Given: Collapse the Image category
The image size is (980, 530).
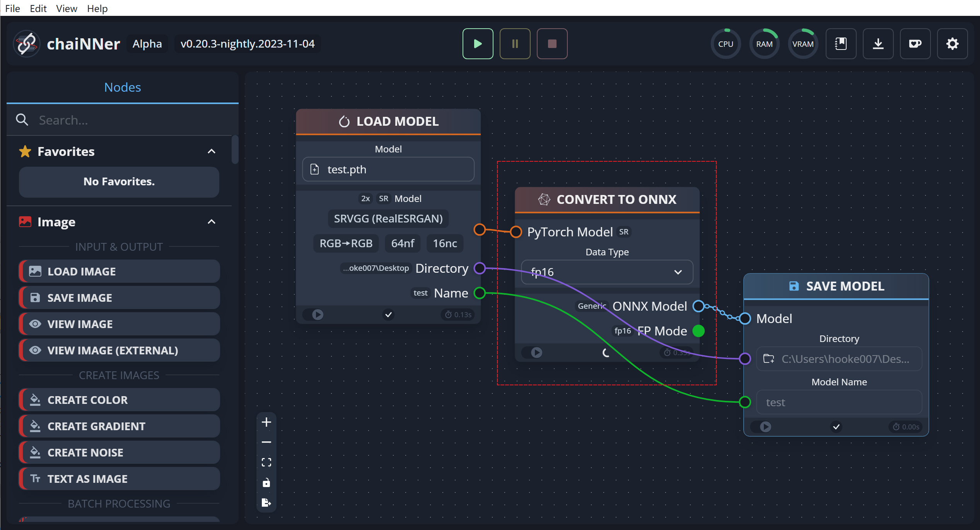Looking at the screenshot, I should click(212, 222).
